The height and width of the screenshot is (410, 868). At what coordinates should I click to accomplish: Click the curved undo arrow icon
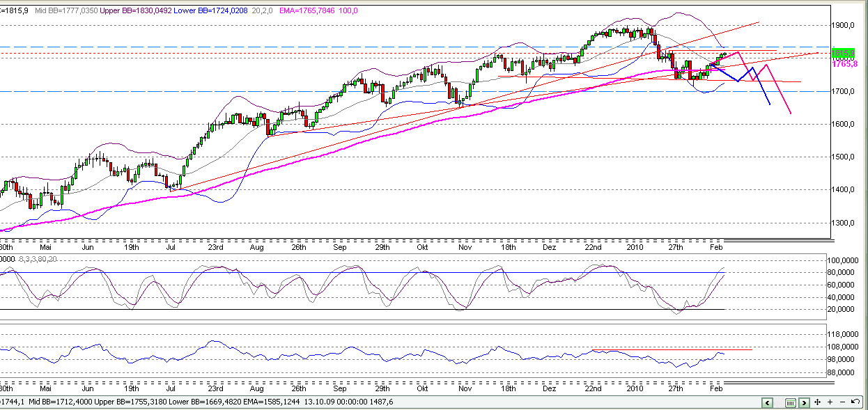point(855,402)
